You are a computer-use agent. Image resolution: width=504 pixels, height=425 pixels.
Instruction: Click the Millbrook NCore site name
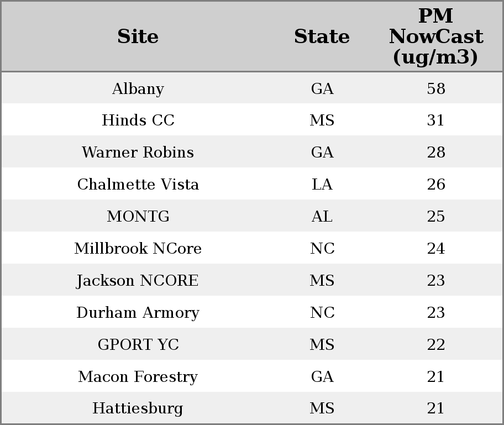click(x=138, y=249)
